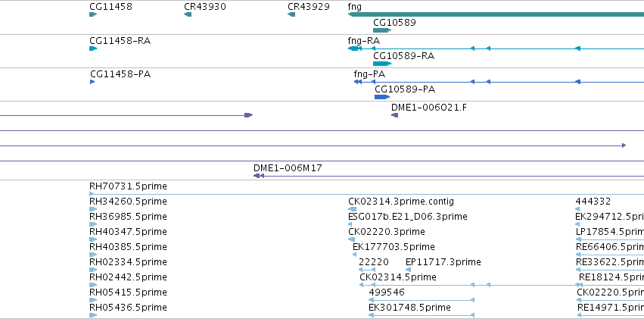Click the CG10589-PA label
Image resolution: width=644 pixels, height=319 pixels.
coord(405,89)
